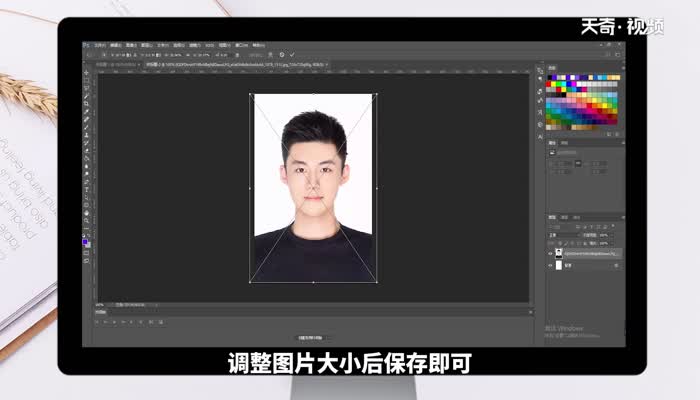Image resolution: width=700 pixels, height=400 pixels.
Task: Select the Zoom tool
Action: pyautogui.click(x=86, y=221)
